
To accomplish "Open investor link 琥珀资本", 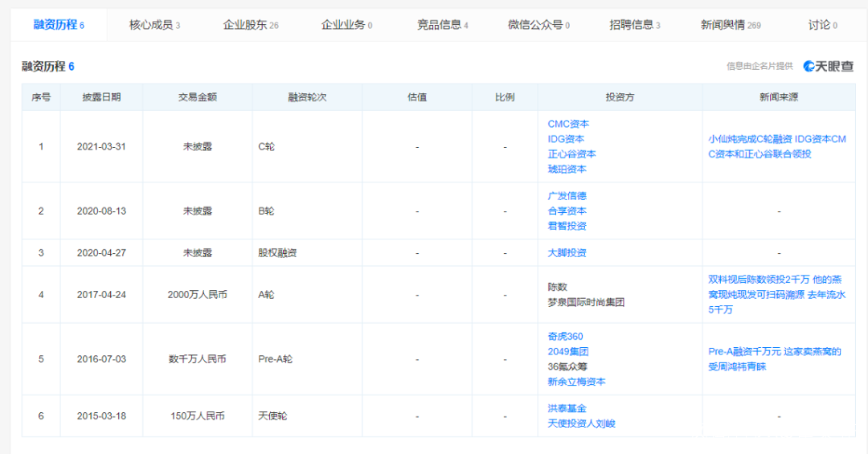I will 567,169.
